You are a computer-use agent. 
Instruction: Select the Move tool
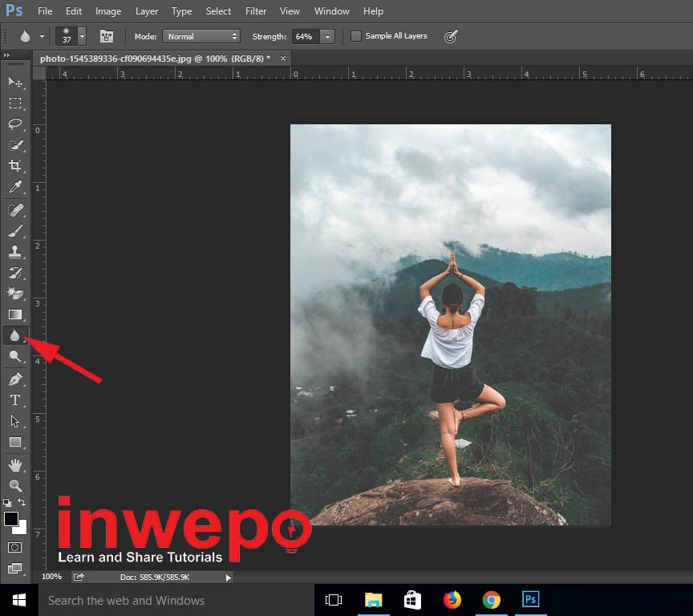(x=14, y=83)
